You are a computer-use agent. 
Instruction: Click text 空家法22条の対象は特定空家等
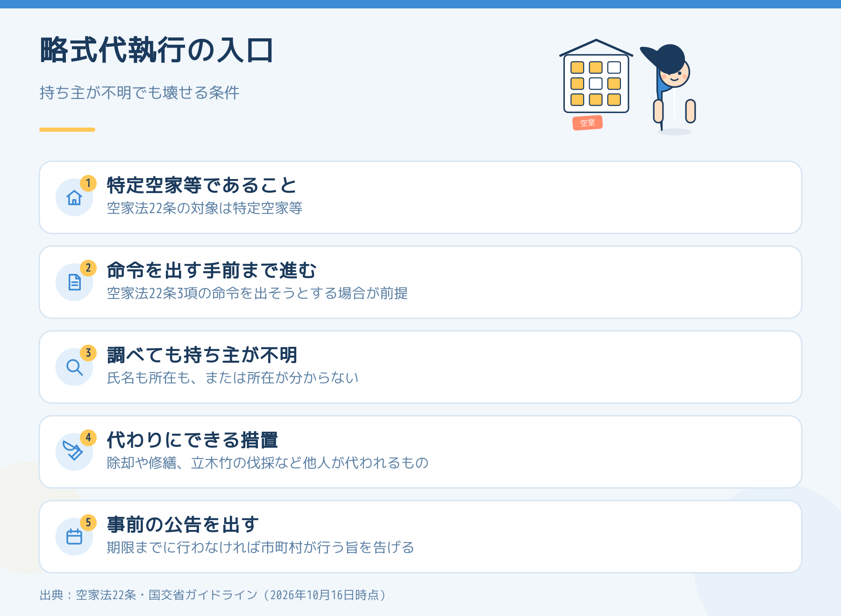[205, 208]
